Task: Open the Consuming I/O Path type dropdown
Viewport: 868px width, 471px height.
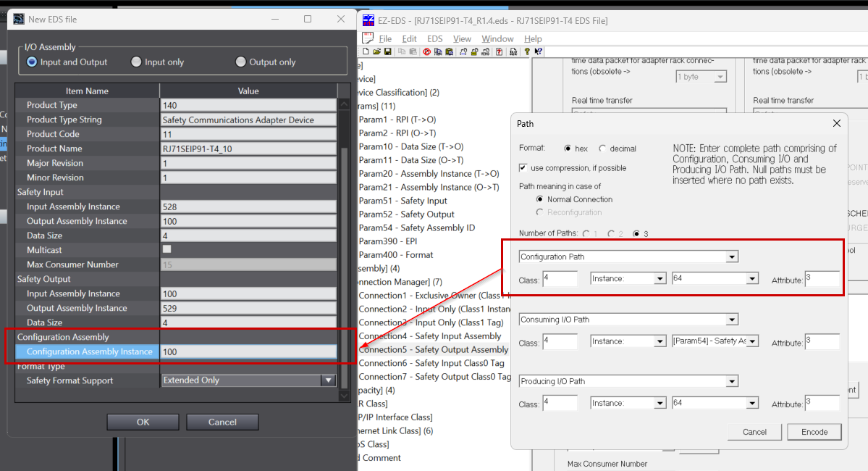Action: click(x=732, y=320)
